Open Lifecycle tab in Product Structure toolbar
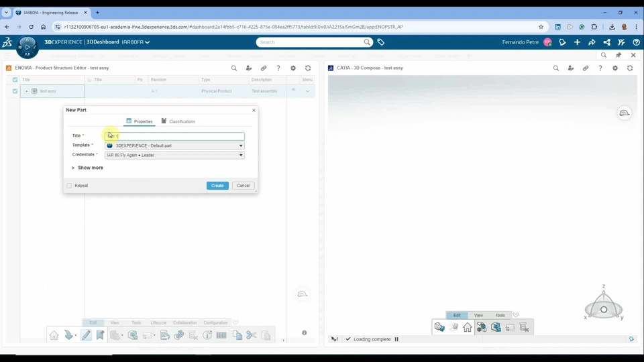This screenshot has width=644, height=362. [158, 322]
